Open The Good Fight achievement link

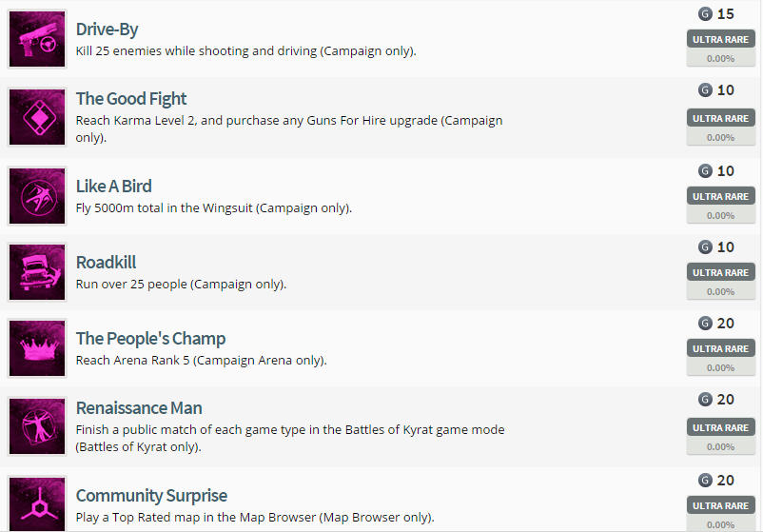(x=131, y=99)
